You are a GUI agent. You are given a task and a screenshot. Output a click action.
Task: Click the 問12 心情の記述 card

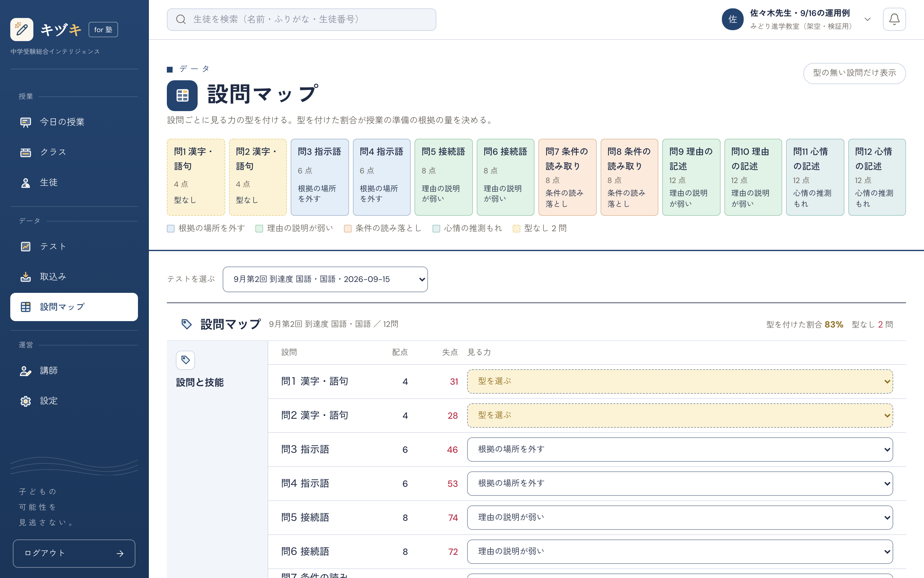(x=877, y=177)
